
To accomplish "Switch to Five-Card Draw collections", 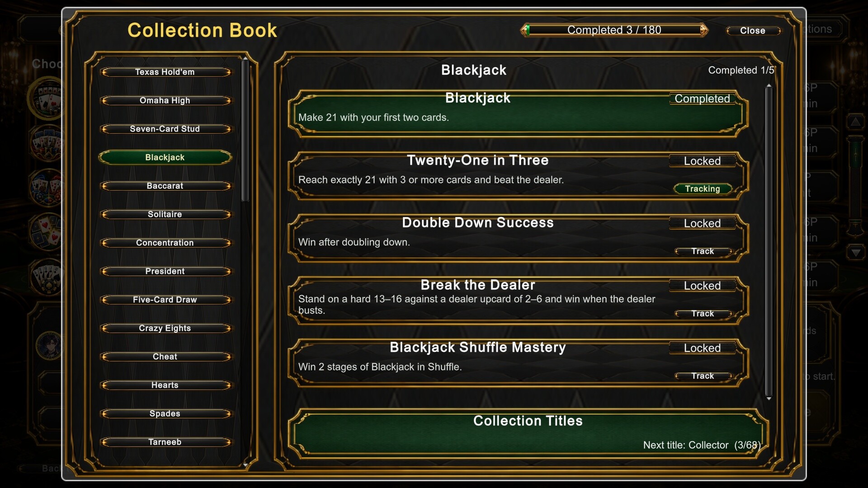I will [165, 300].
